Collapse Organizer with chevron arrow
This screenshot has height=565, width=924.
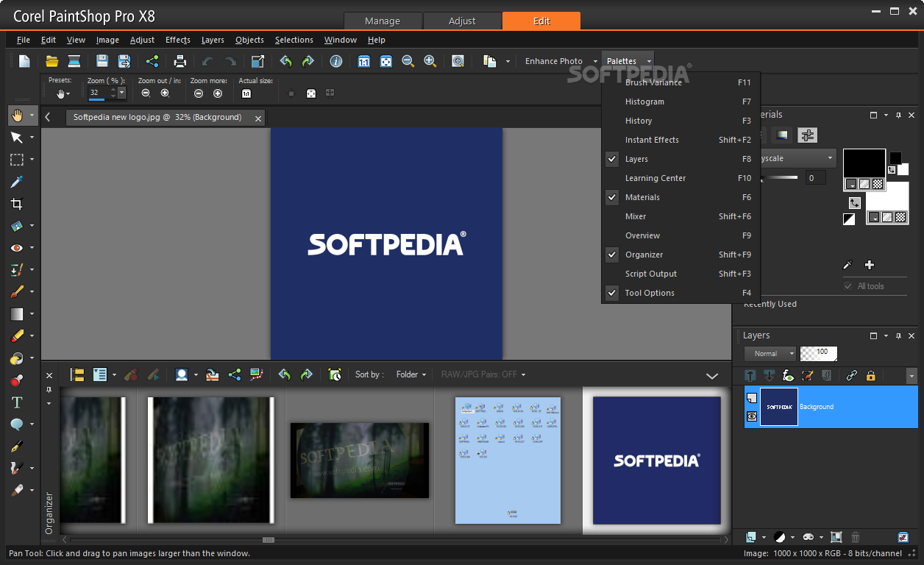[712, 376]
